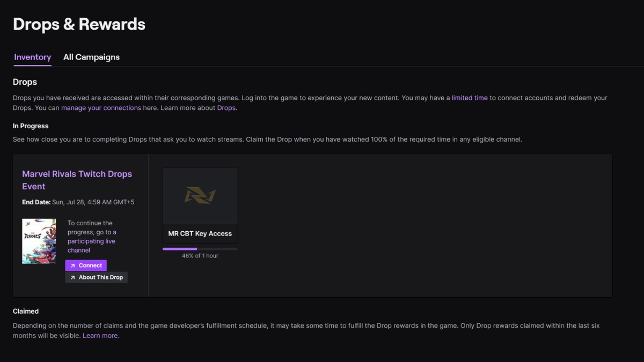Click the Drops & Rewards page heading
The width and height of the screenshot is (644, 362).
(79, 24)
